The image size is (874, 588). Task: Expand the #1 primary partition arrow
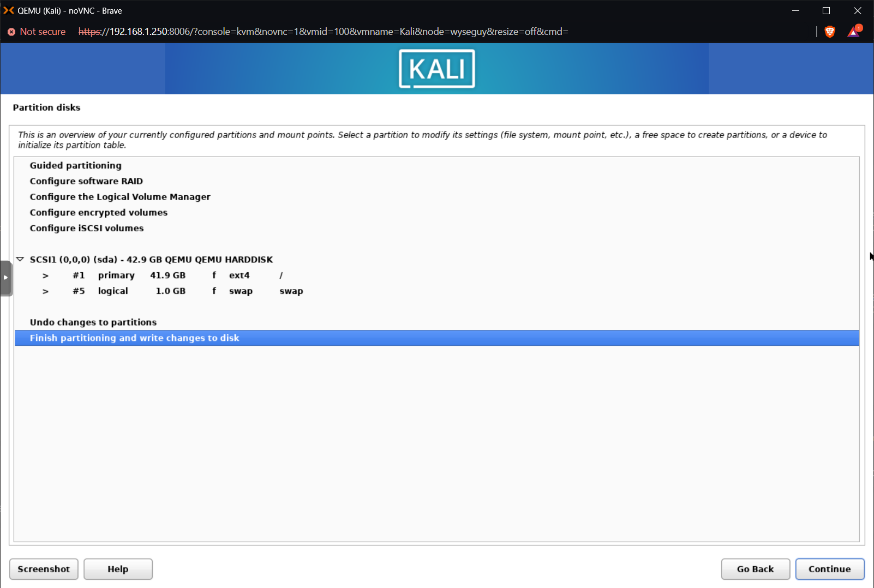click(45, 275)
